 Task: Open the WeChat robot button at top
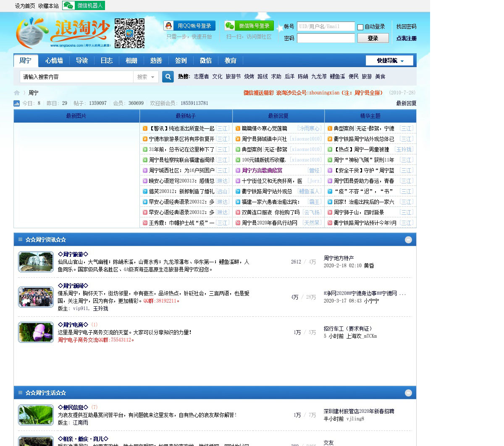point(84,5)
